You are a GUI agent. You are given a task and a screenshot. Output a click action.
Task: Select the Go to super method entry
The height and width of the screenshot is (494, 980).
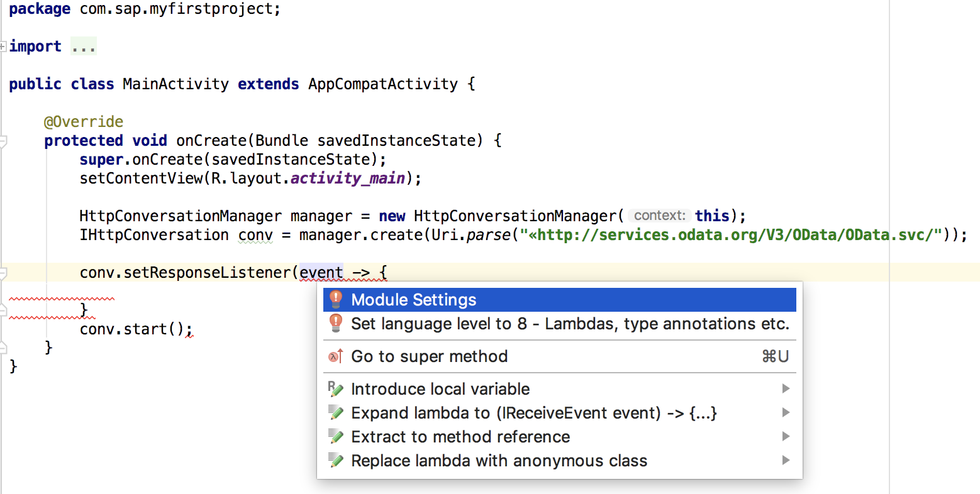point(560,356)
